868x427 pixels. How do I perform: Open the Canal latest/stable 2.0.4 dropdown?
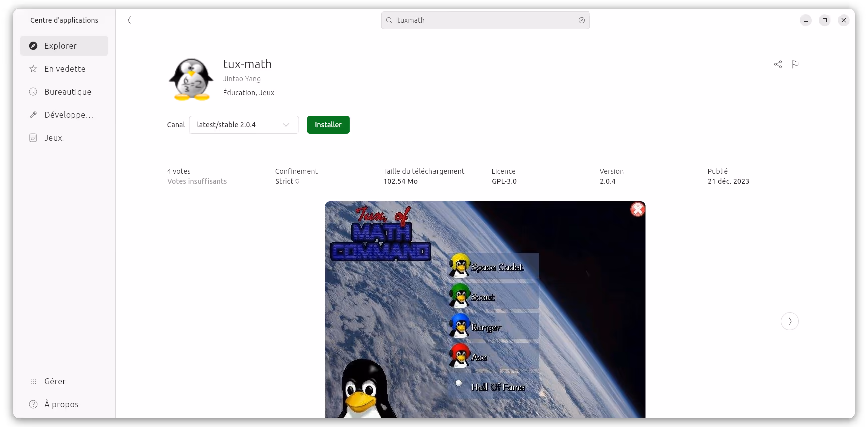[244, 125]
